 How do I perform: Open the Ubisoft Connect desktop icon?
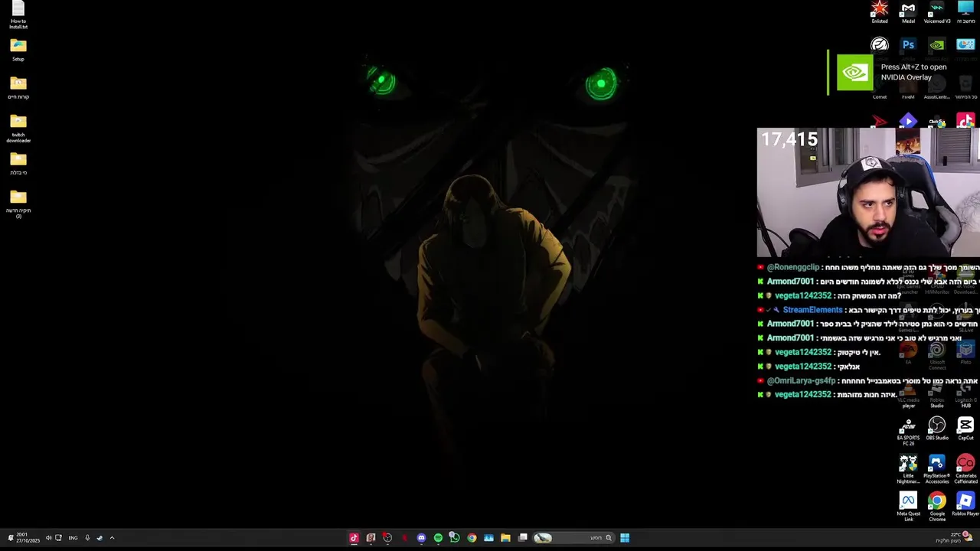937,355
